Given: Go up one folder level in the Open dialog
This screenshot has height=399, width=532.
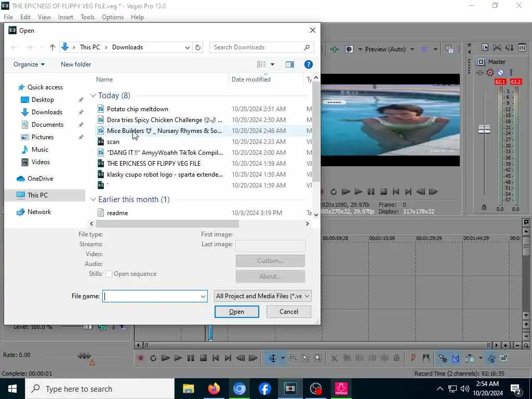Looking at the screenshot, I should coord(52,47).
